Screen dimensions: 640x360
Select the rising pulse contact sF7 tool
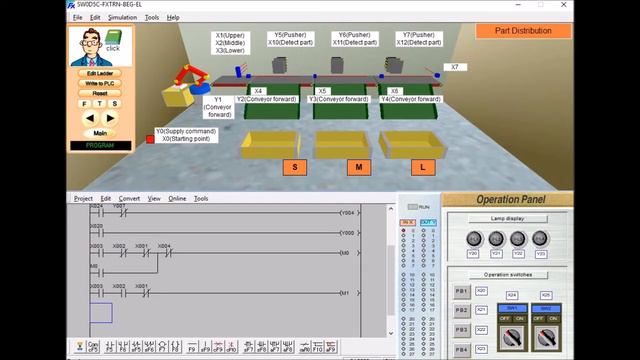248,347
